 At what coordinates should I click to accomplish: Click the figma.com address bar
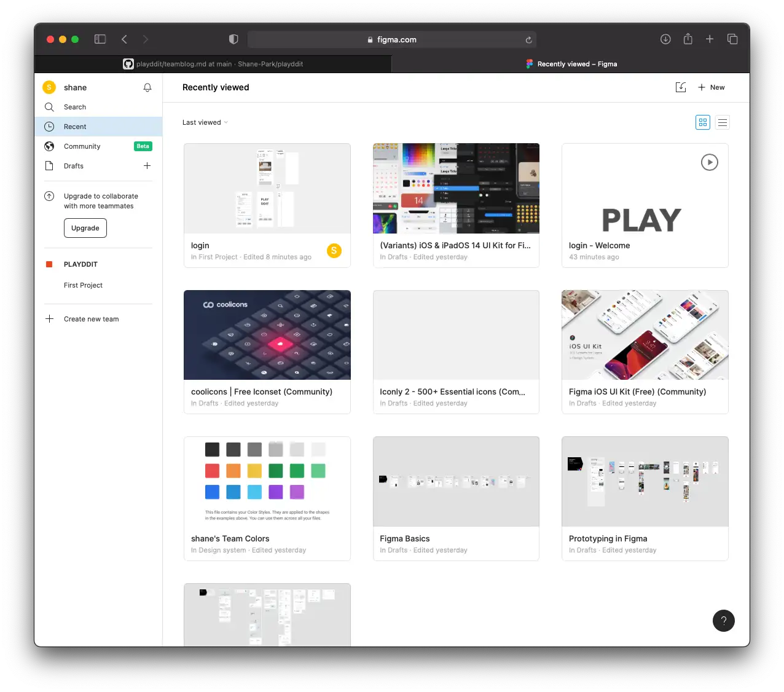click(x=392, y=39)
